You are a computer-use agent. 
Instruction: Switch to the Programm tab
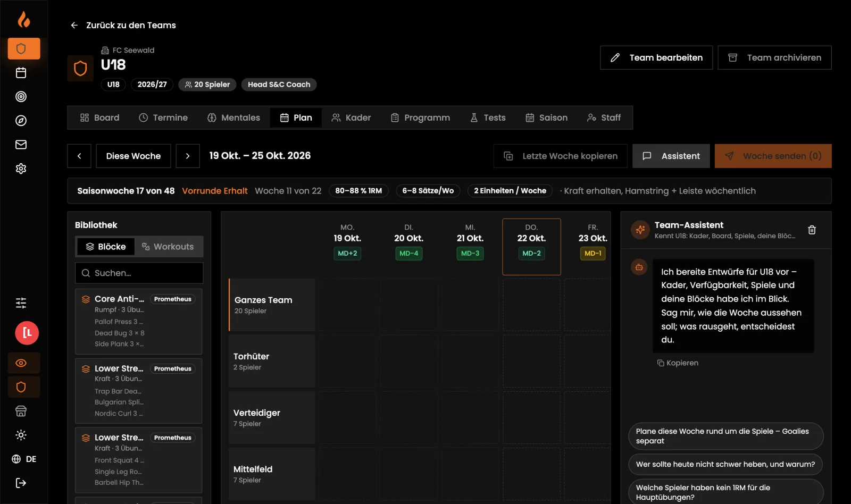[x=420, y=117]
